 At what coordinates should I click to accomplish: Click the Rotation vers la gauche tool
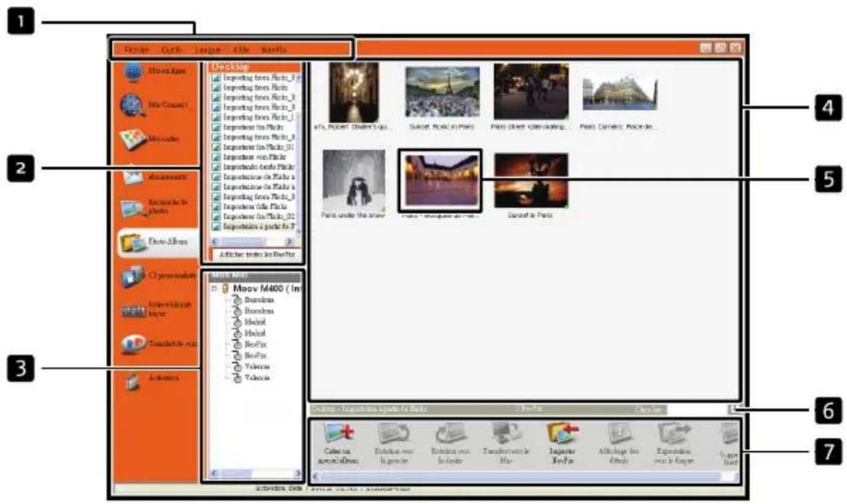pos(394,444)
